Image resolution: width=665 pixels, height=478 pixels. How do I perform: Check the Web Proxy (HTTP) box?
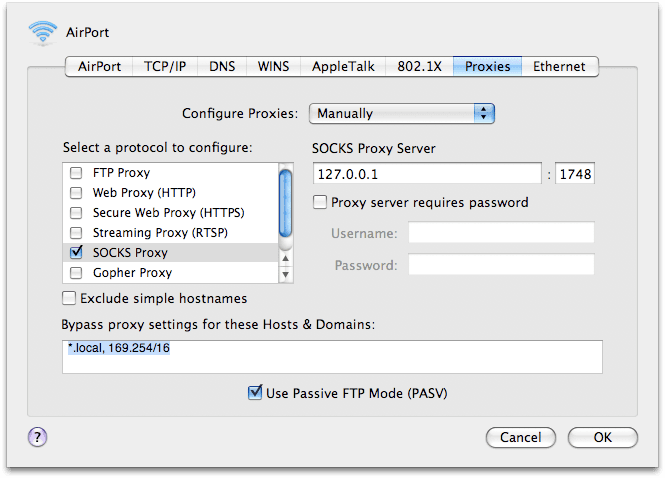tap(76, 193)
